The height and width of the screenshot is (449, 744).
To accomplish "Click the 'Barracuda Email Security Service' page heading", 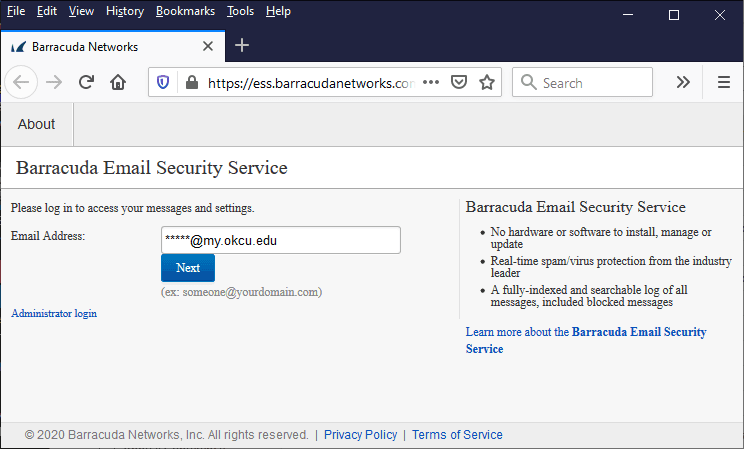I will click(152, 168).
